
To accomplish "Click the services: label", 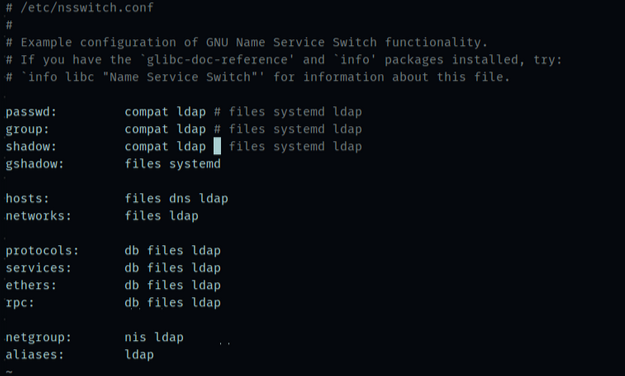I will [38, 268].
